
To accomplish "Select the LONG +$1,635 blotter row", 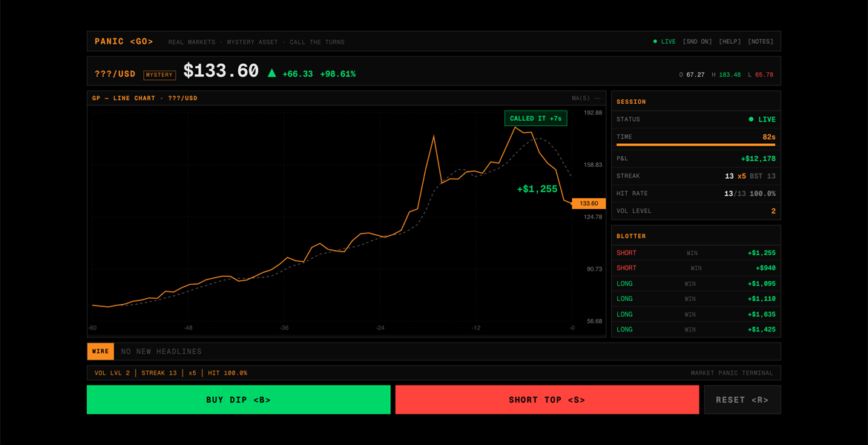I will pos(696,314).
